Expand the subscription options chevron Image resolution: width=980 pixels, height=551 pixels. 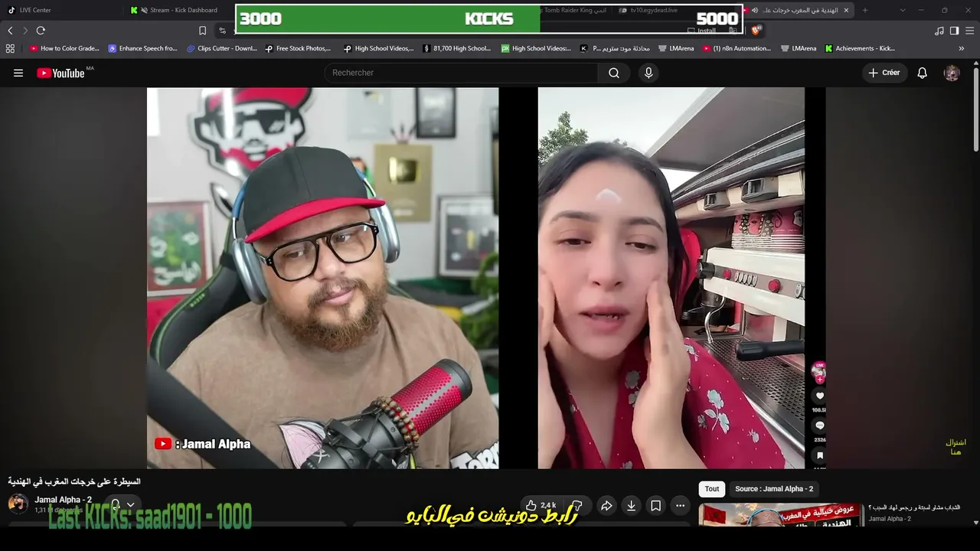tap(130, 505)
